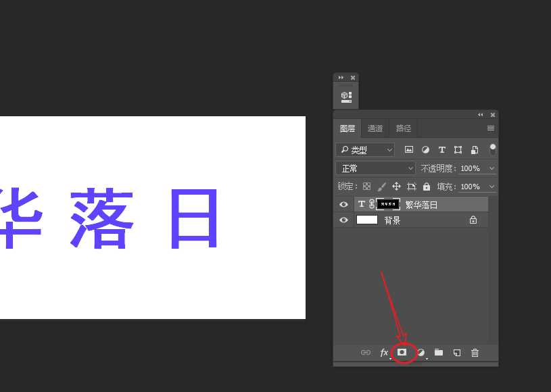The width and height of the screenshot is (551, 392).
Task: Open the blend mode dropdown showing 正常
Action: (375, 168)
